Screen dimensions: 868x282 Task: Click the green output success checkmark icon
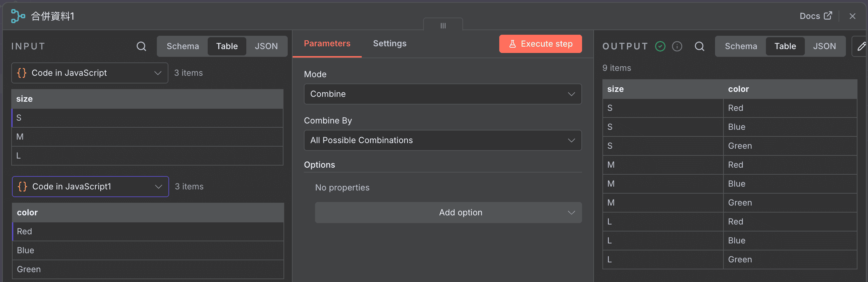click(660, 46)
